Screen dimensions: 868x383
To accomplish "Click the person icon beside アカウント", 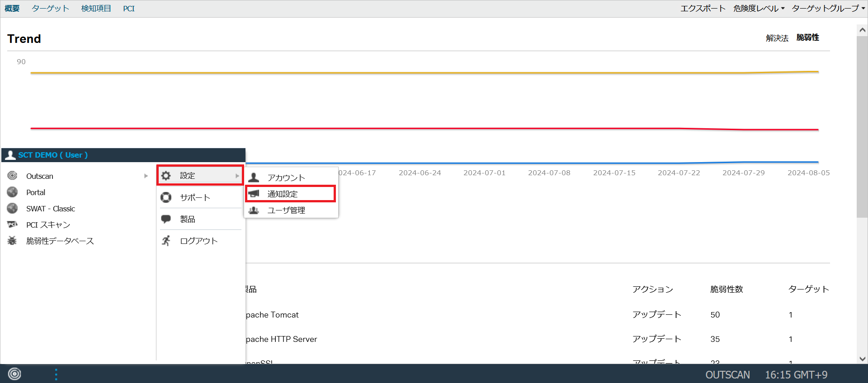I will [254, 177].
